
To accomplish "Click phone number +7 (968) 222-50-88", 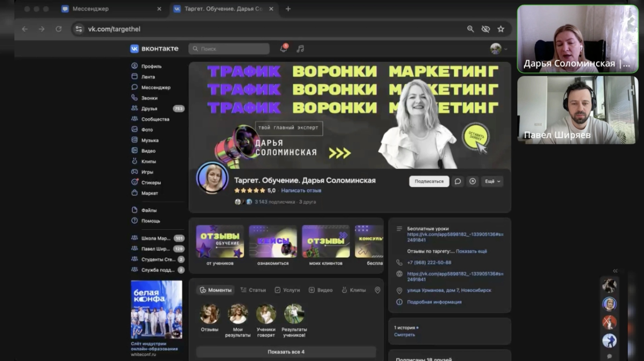I will click(429, 263).
